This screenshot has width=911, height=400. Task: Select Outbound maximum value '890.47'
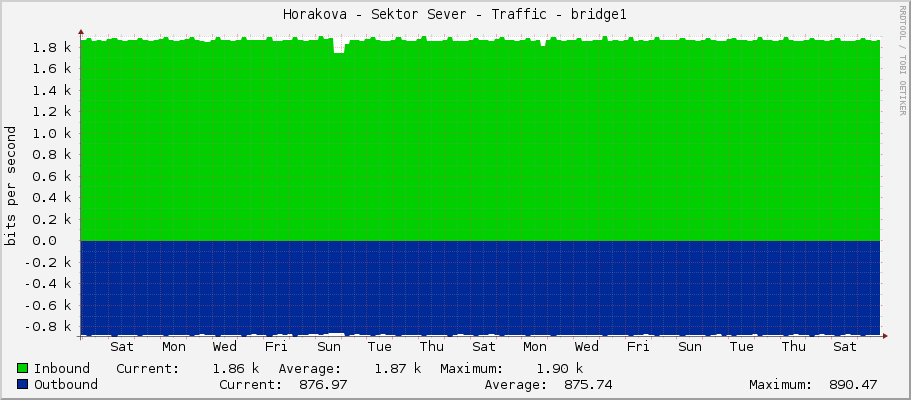pos(853,384)
